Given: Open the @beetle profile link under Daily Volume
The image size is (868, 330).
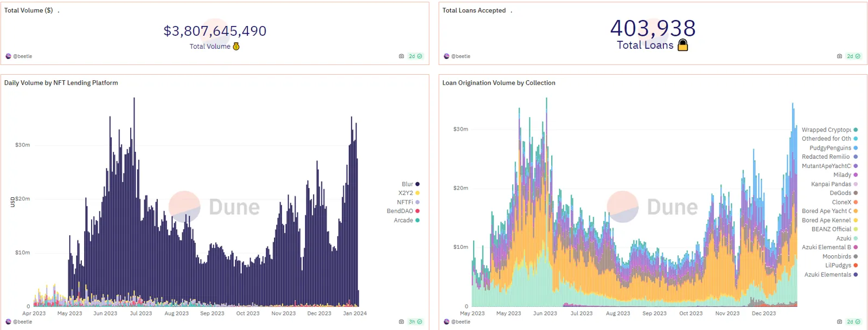Looking at the screenshot, I should (x=23, y=322).
